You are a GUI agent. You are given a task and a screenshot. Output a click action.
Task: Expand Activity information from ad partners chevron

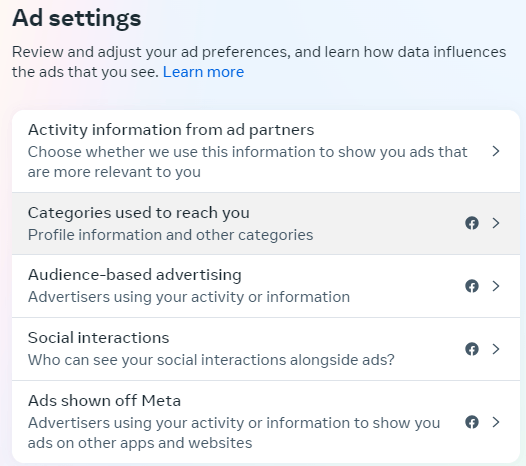[496, 151]
